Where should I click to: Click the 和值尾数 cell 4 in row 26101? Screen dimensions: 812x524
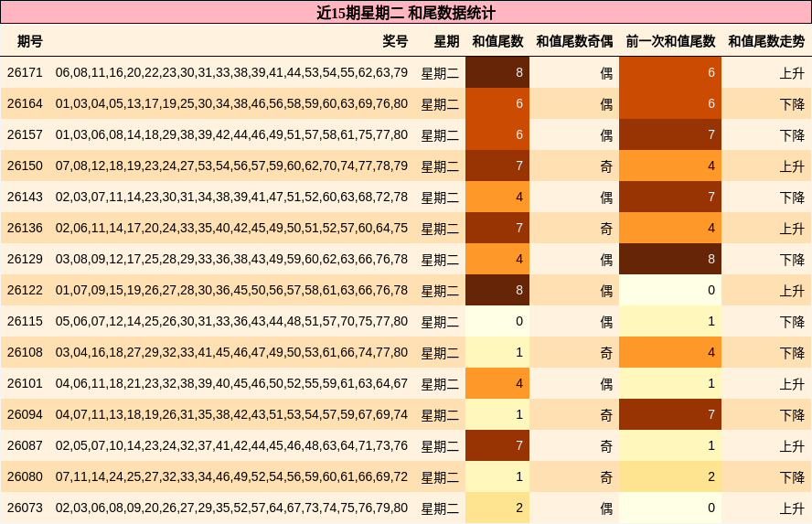tap(497, 383)
